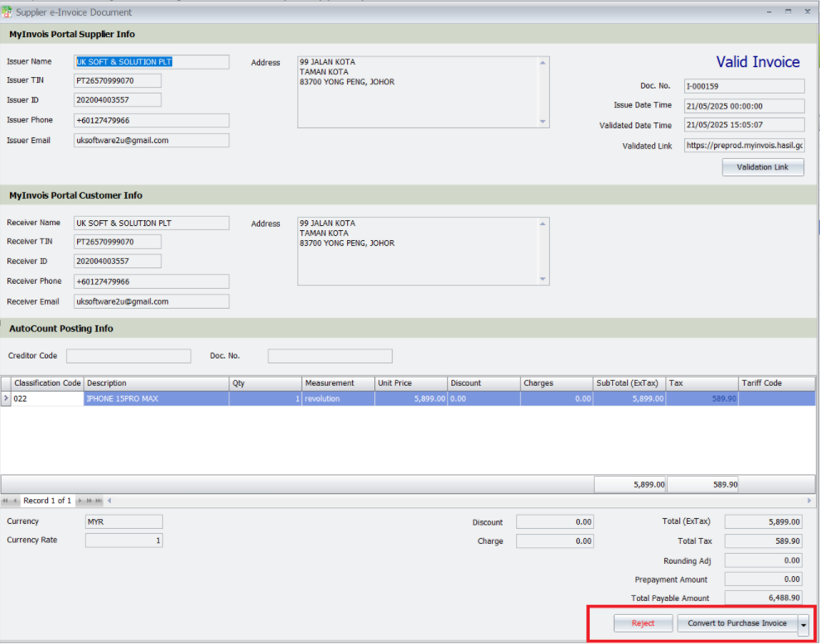Image resolution: width=820 pixels, height=644 pixels.
Task: Sort by Description column header
Action: click(157, 383)
